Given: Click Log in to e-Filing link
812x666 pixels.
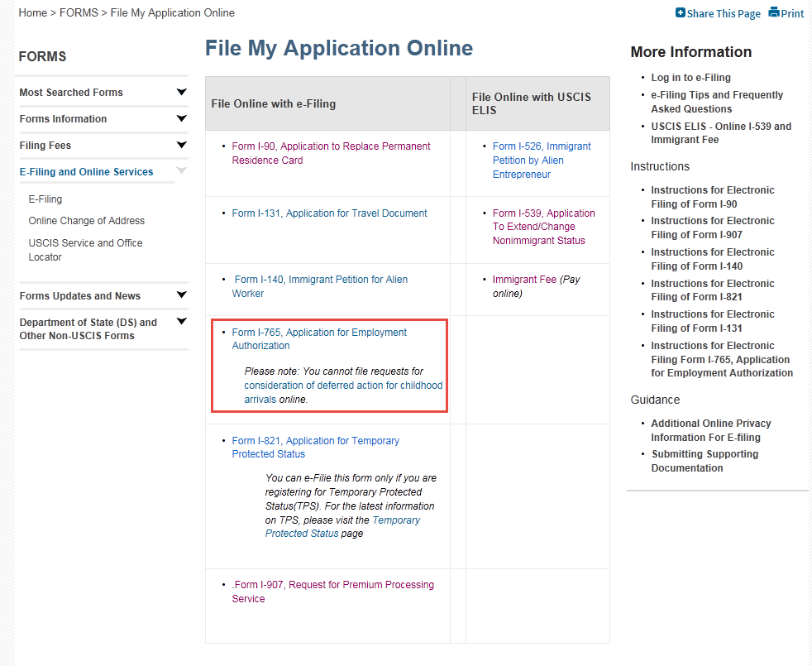Looking at the screenshot, I should [x=691, y=78].
